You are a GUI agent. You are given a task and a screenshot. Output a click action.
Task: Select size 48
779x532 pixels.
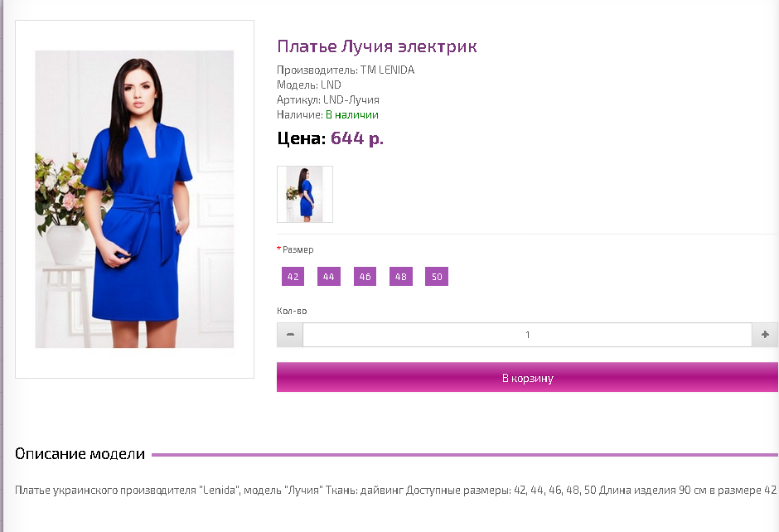click(401, 277)
